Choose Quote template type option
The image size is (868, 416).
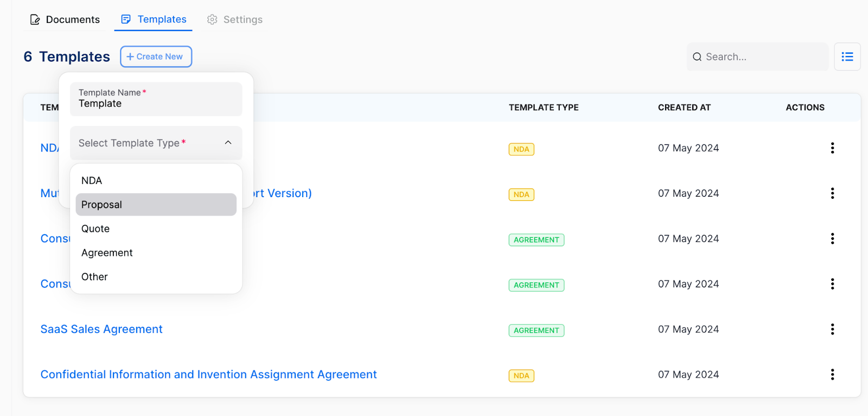156,229
